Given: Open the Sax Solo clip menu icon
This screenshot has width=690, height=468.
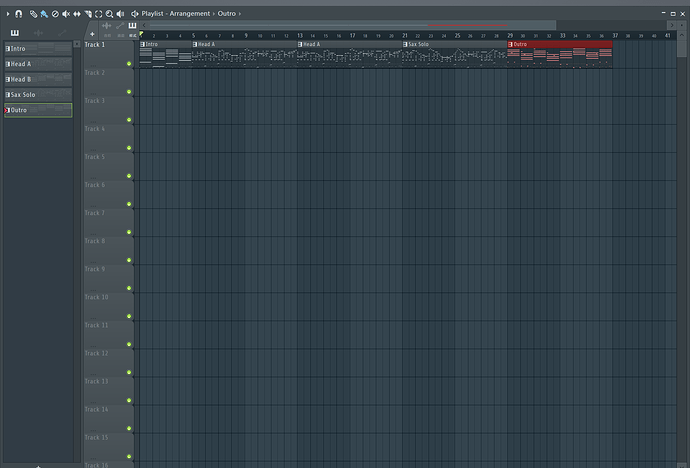Looking at the screenshot, I should (x=405, y=44).
